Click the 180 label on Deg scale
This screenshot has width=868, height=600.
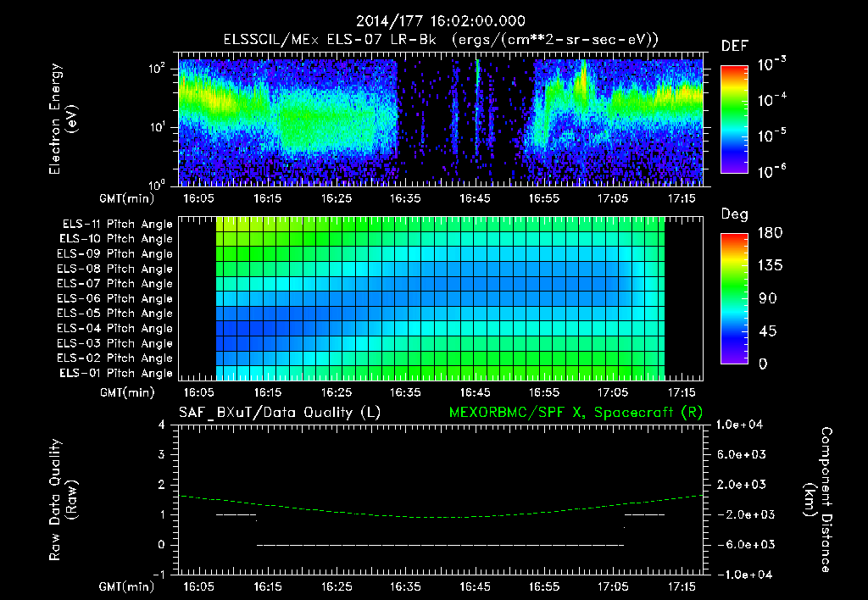[770, 233]
